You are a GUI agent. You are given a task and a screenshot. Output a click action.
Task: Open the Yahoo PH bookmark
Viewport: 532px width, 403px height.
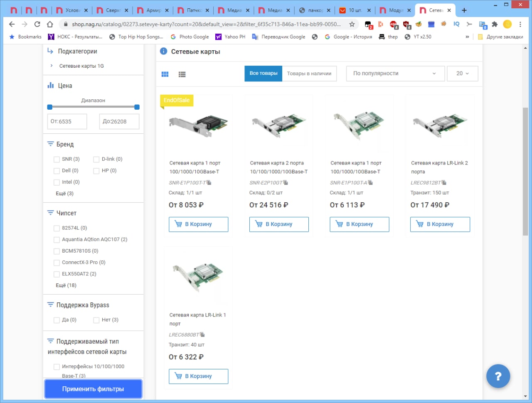(x=230, y=37)
